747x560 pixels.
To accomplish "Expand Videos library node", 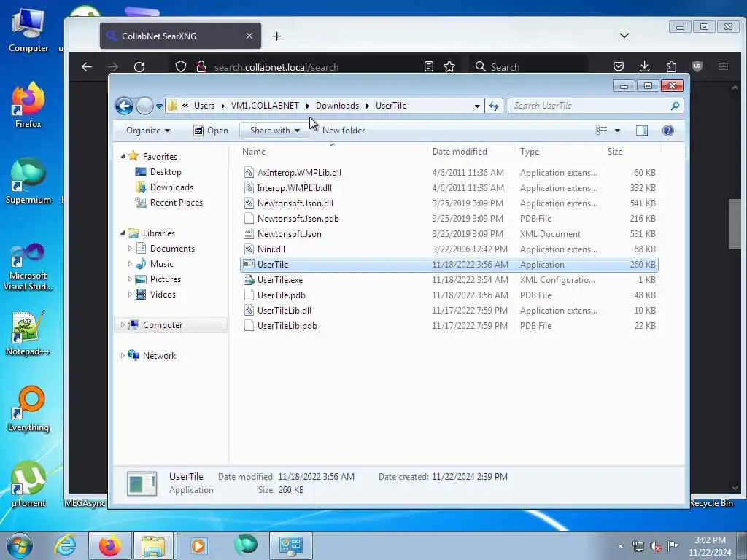I will [130, 295].
